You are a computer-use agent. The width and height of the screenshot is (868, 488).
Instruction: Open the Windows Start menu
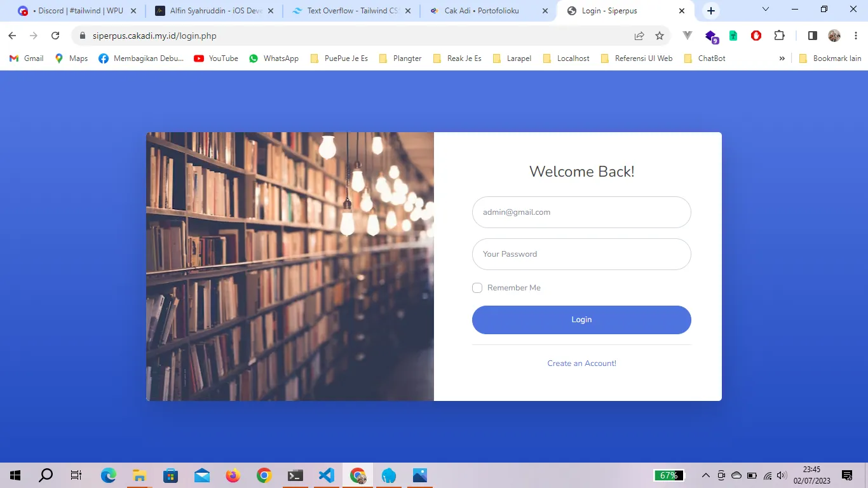click(15, 475)
